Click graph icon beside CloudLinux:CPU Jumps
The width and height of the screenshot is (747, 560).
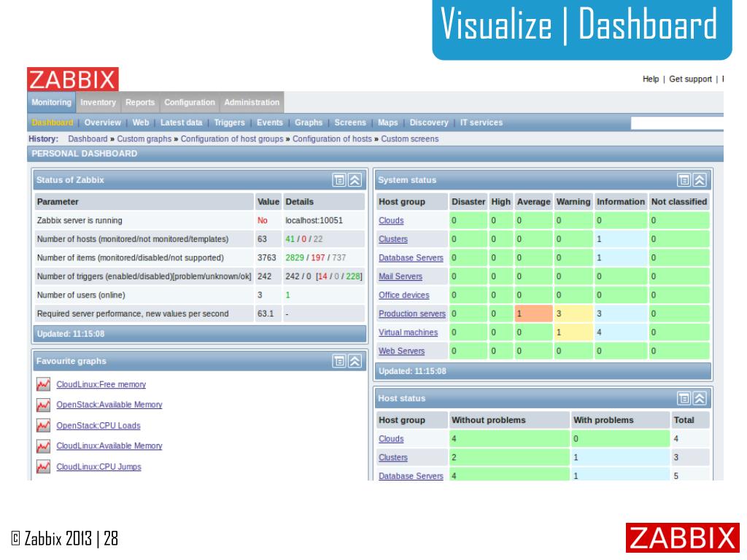tap(43, 466)
